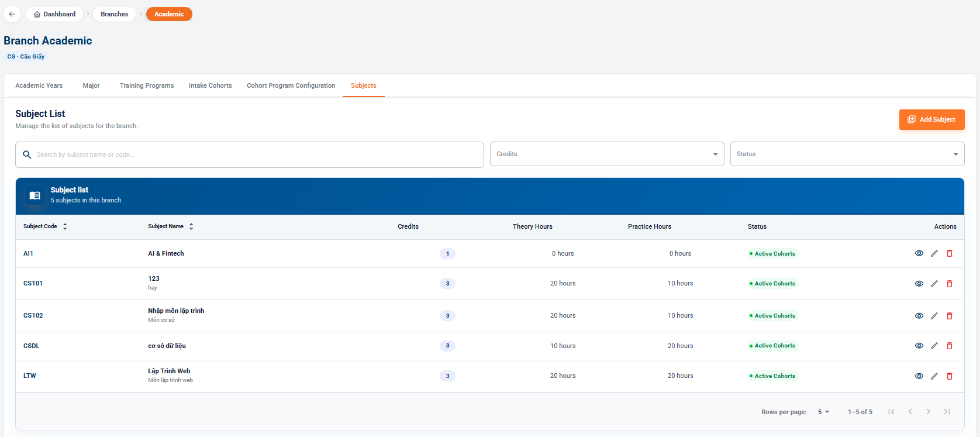The width and height of the screenshot is (980, 437).
Task: Sort by Subject Code column
Action: 45,226
